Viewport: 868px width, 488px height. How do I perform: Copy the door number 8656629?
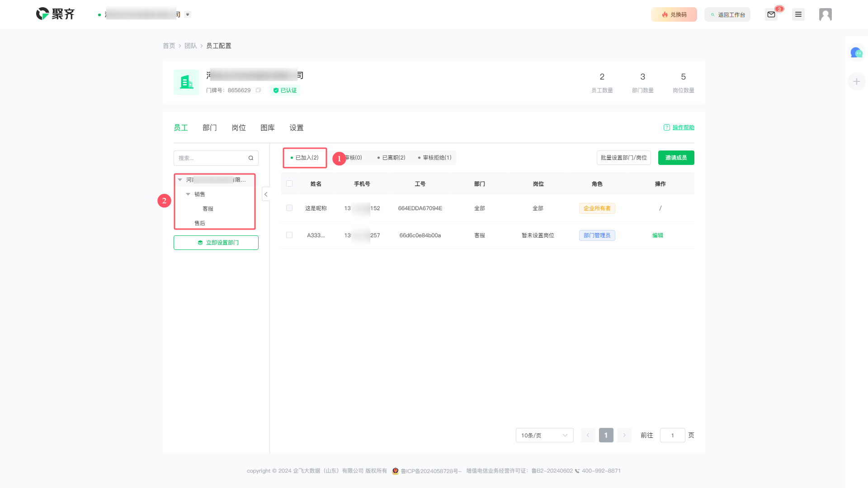tap(258, 90)
